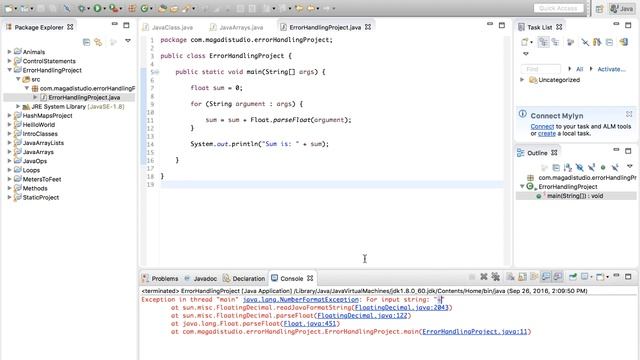Screen dimensions: 640x360
Task: Click the New Java Class green icon
Action: pyautogui.click(x=144, y=8)
